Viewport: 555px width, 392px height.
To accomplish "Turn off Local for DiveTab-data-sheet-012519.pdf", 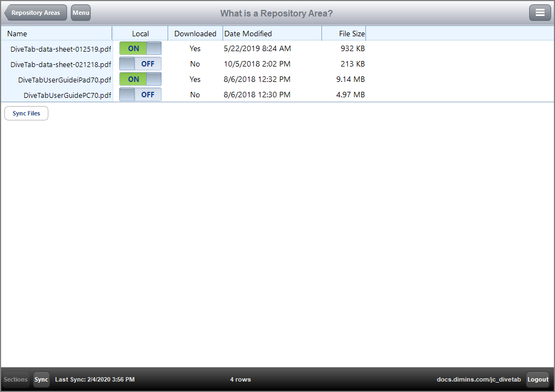I will pos(140,48).
